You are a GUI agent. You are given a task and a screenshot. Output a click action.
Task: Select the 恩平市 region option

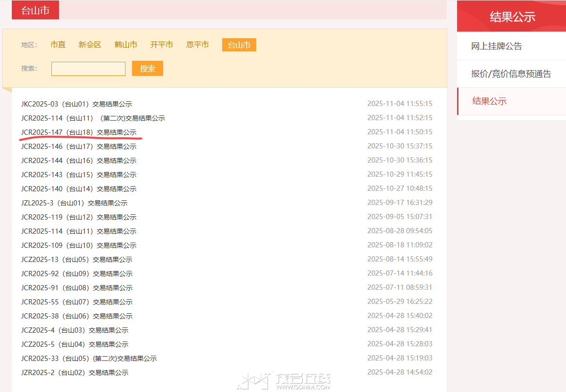pyautogui.click(x=197, y=44)
